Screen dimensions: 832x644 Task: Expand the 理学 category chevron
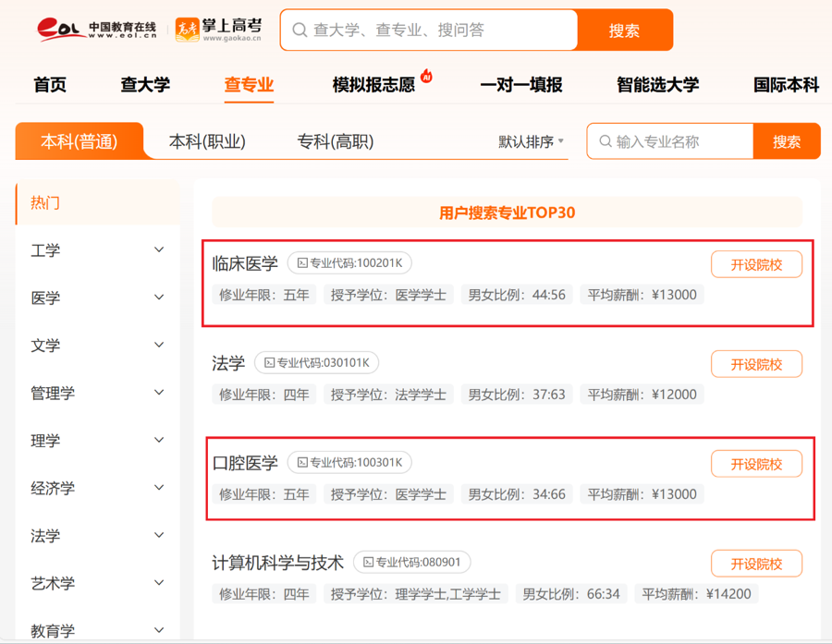point(159,440)
